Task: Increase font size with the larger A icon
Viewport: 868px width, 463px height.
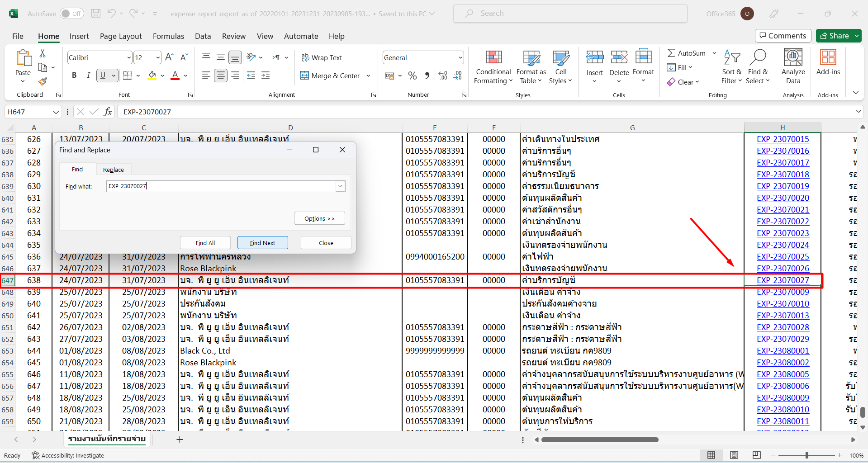Action: click(x=169, y=57)
